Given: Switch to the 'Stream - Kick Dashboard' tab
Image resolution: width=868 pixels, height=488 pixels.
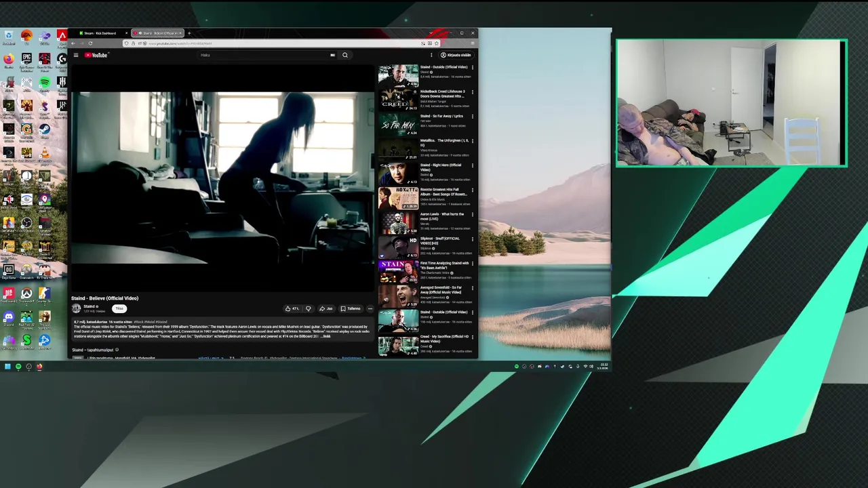Looking at the screenshot, I should tap(102, 33).
